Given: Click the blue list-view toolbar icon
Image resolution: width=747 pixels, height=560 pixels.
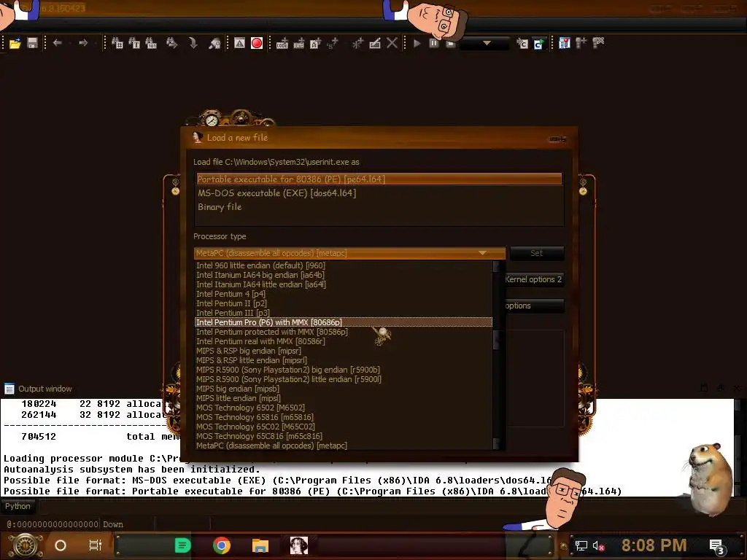Looking at the screenshot, I should point(564,43).
